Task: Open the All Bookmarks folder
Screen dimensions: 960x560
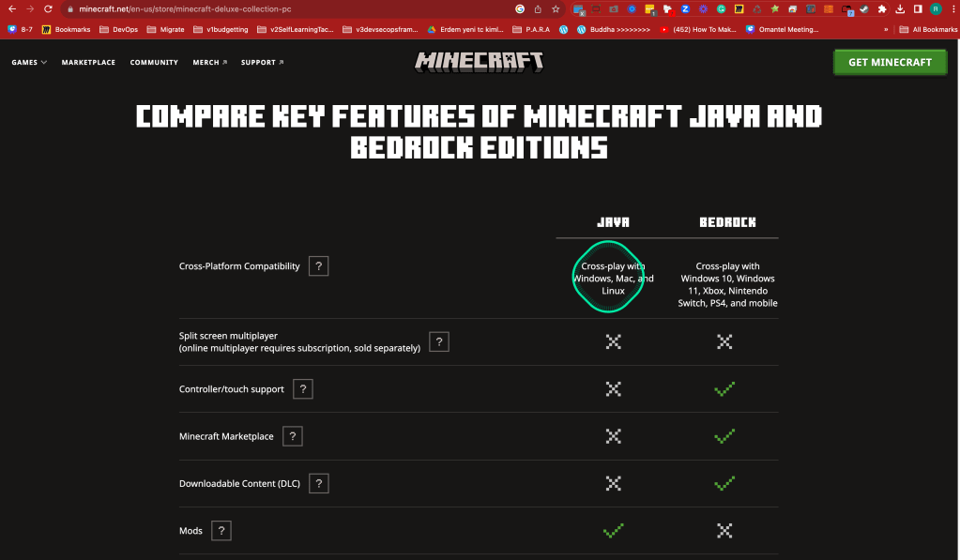Action: 927,29
